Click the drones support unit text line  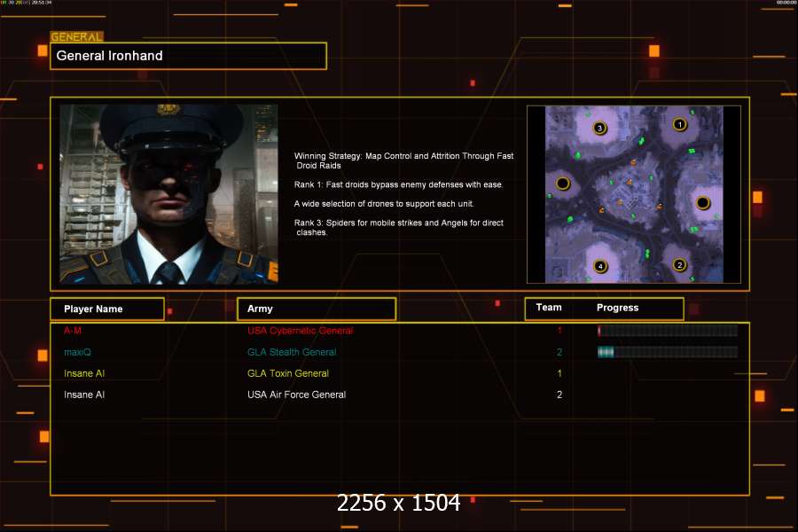(x=384, y=204)
